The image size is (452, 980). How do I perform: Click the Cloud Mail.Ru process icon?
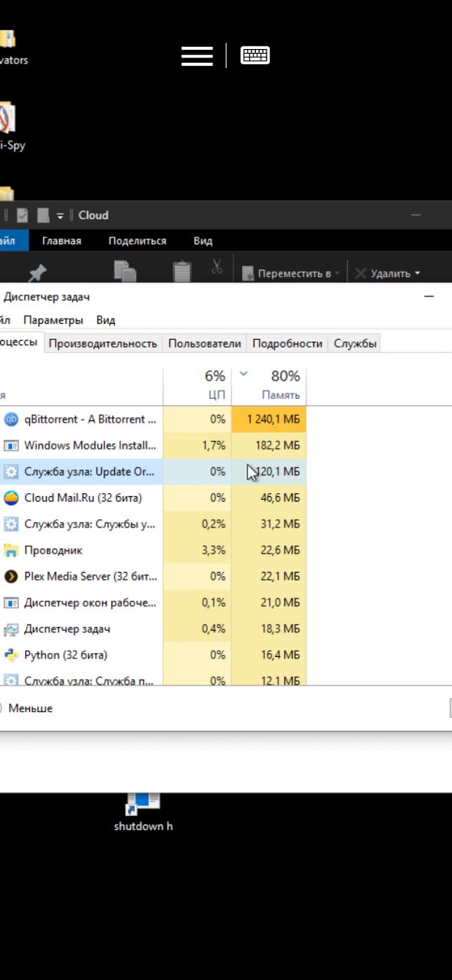pyautogui.click(x=11, y=498)
